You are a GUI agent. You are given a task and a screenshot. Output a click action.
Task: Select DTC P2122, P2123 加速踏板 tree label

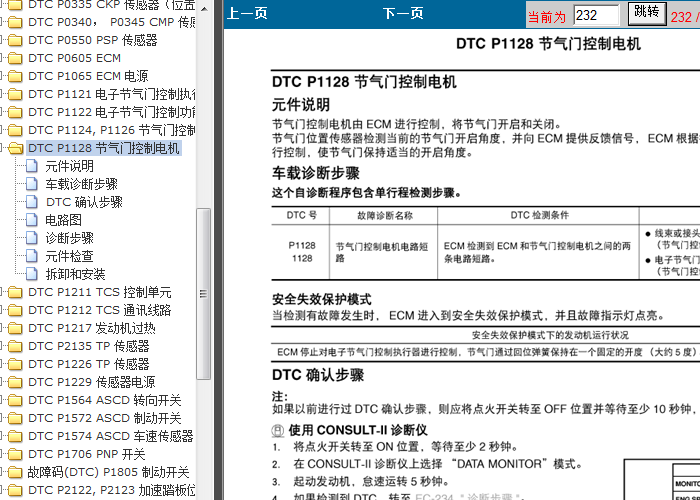click(112, 490)
